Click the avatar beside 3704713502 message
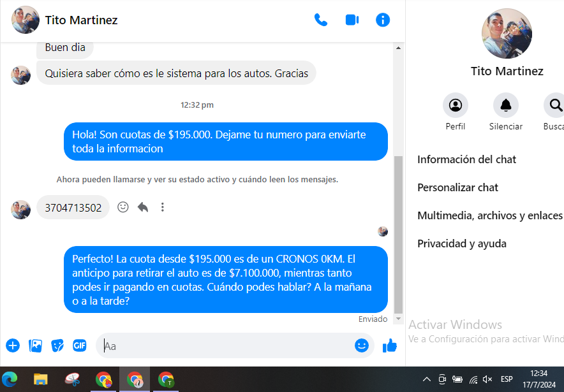This screenshot has width=564, height=392. point(20,210)
